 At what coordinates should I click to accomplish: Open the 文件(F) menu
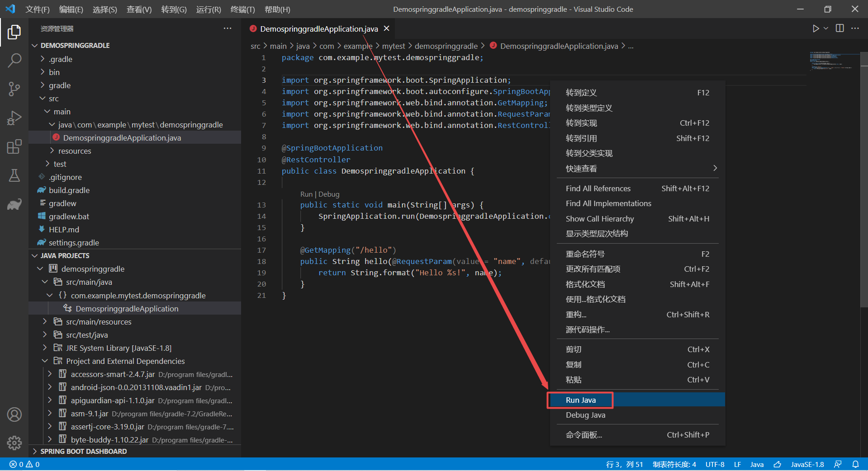coord(38,9)
